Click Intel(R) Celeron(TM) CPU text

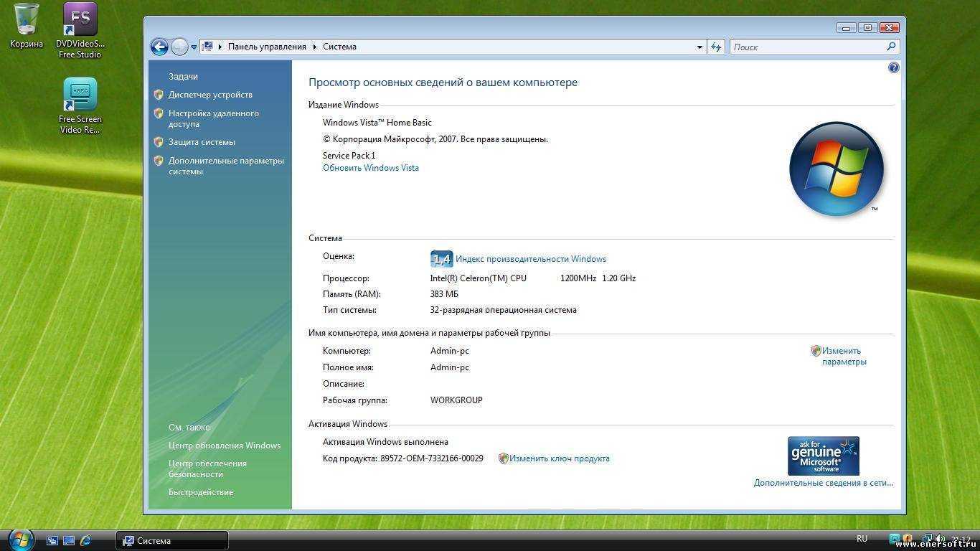(x=478, y=278)
